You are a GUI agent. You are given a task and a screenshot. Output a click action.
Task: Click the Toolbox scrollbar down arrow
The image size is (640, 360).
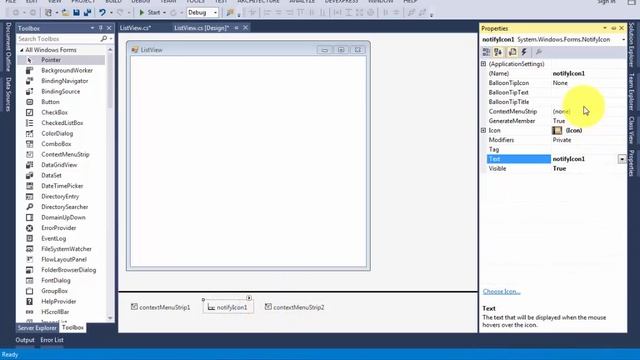pos(110,318)
